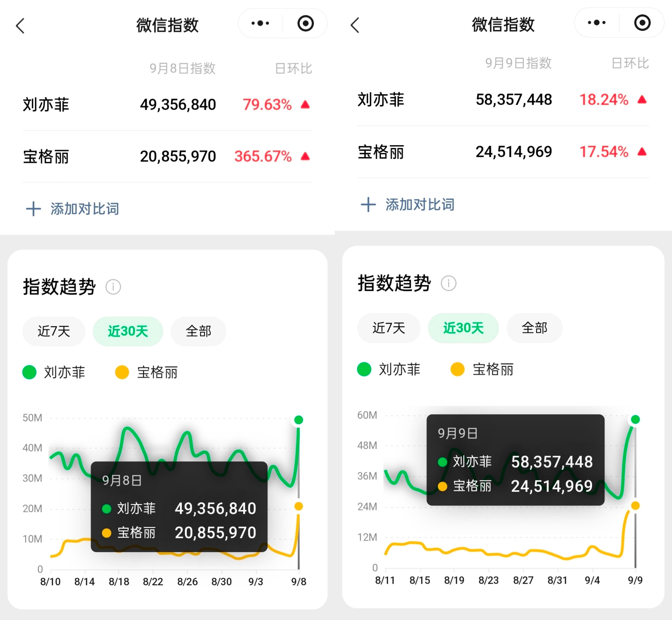Screen dimensions: 672x620
Task: Click 日环比 header in right screen
Action: point(630,63)
